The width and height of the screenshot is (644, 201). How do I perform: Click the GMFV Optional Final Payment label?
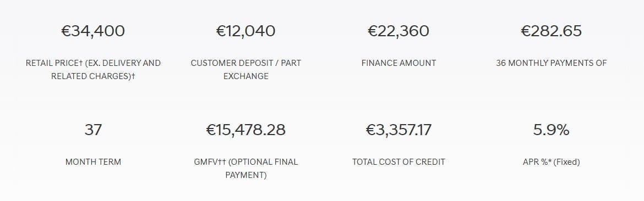245,168
